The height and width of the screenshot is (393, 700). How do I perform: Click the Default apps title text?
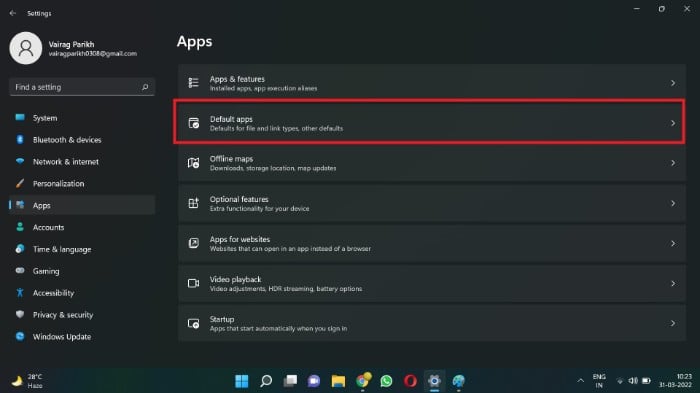pyautogui.click(x=231, y=119)
